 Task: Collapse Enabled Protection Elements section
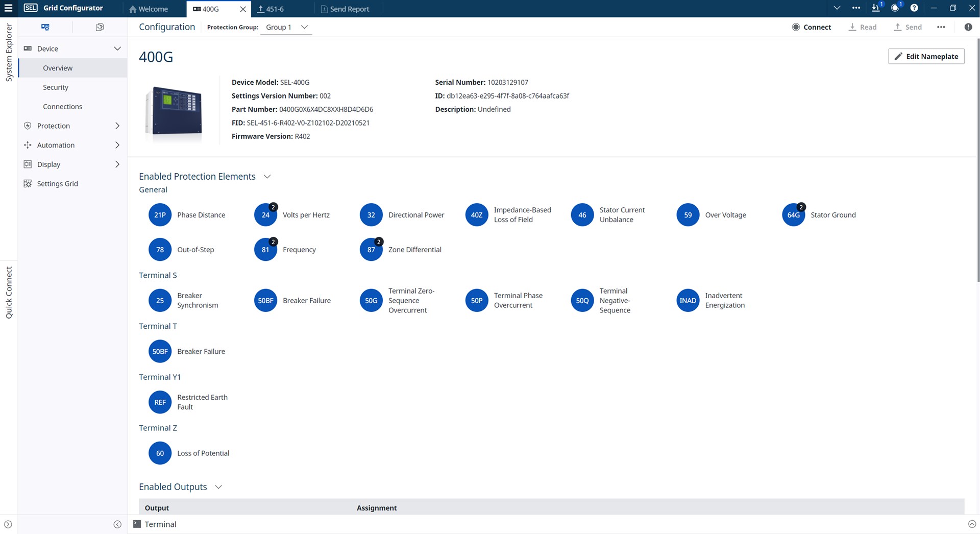[267, 177]
